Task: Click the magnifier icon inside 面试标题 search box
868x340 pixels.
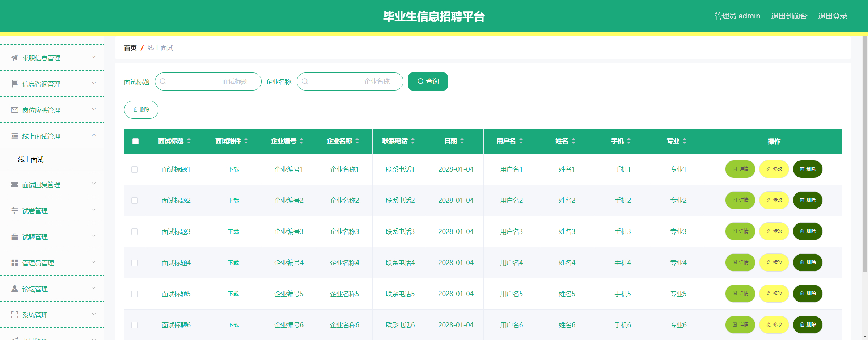Action: (163, 81)
